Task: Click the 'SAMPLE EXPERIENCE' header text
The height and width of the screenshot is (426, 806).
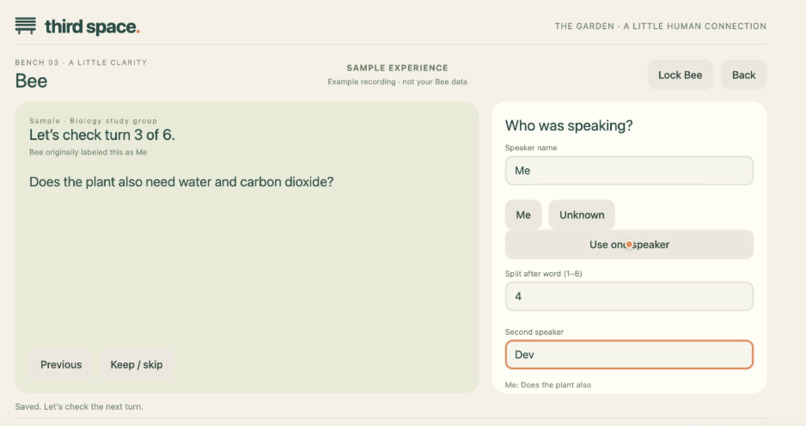Action: click(x=397, y=68)
